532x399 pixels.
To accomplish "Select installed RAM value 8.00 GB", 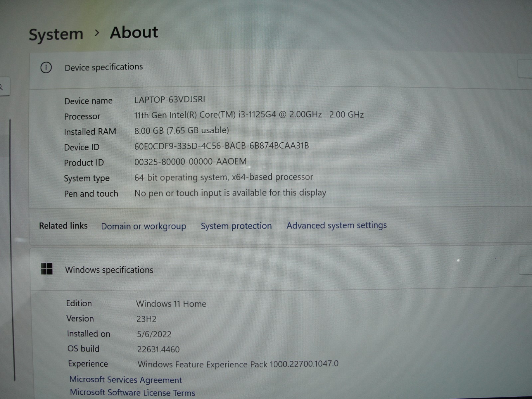I will 182,130.
